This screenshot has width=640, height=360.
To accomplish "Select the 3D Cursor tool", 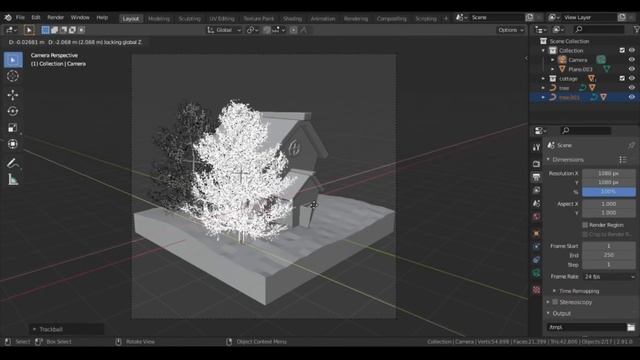I will coord(13,76).
